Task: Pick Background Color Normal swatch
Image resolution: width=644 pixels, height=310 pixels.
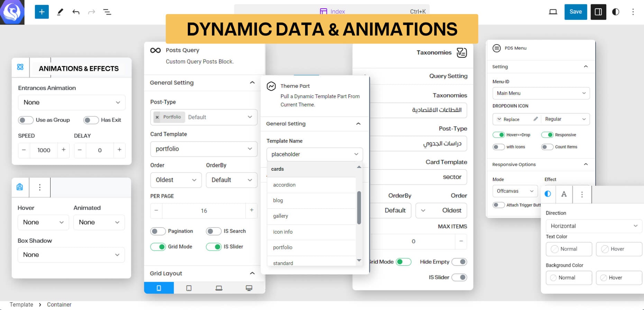Action: pos(569,278)
